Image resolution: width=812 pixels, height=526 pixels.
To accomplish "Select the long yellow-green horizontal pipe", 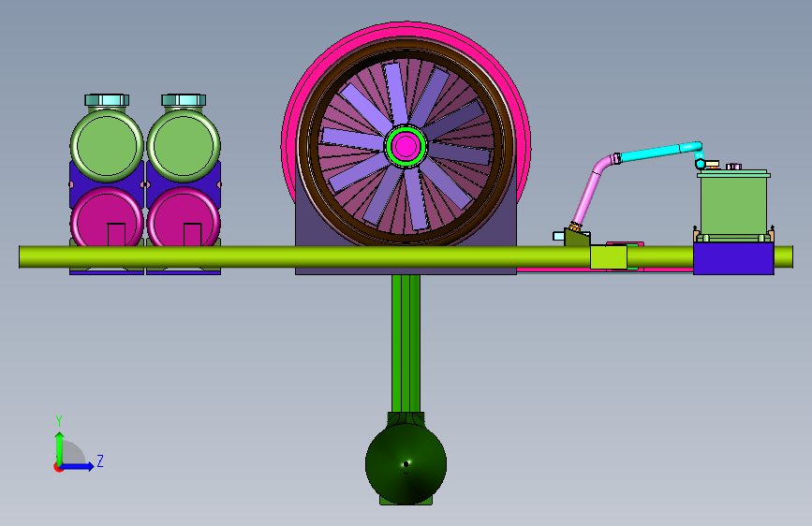I will (x=406, y=256).
